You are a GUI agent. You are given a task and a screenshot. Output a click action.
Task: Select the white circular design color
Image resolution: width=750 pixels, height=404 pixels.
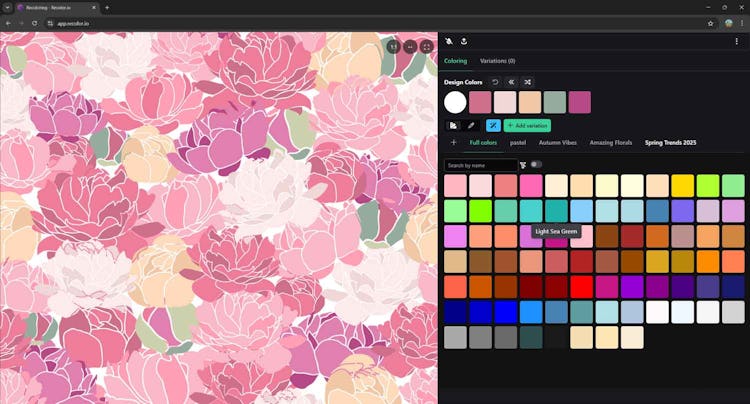(455, 102)
